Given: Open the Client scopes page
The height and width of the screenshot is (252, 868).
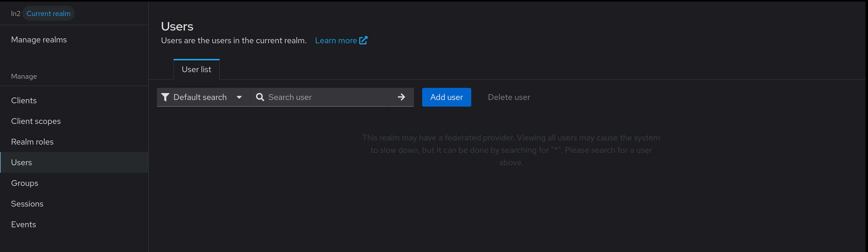Looking at the screenshot, I should [x=36, y=121].
